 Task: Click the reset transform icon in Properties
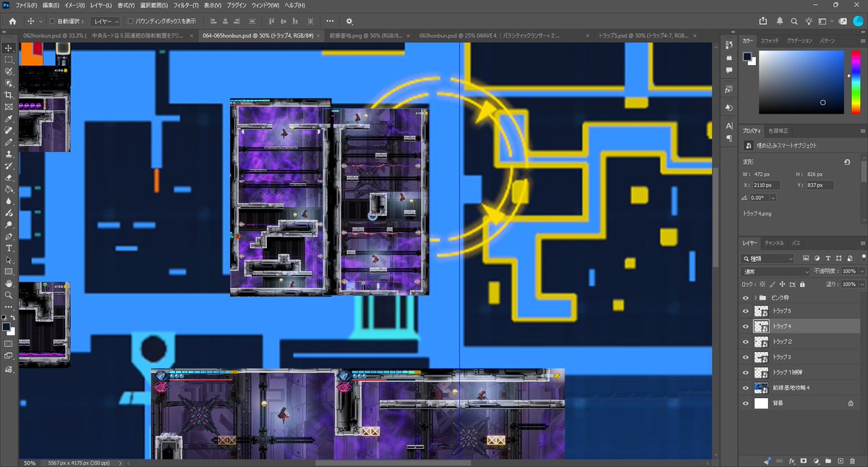[846, 163]
